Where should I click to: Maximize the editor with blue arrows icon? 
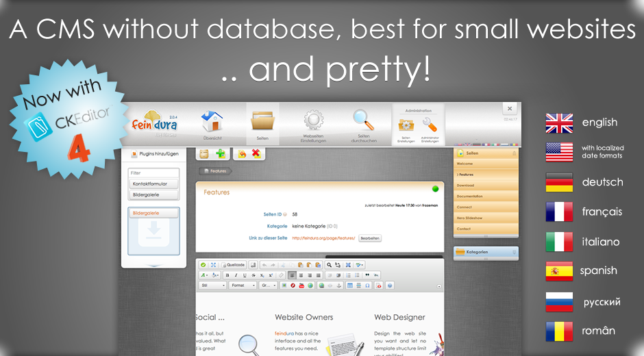click(x=214, y=265)
